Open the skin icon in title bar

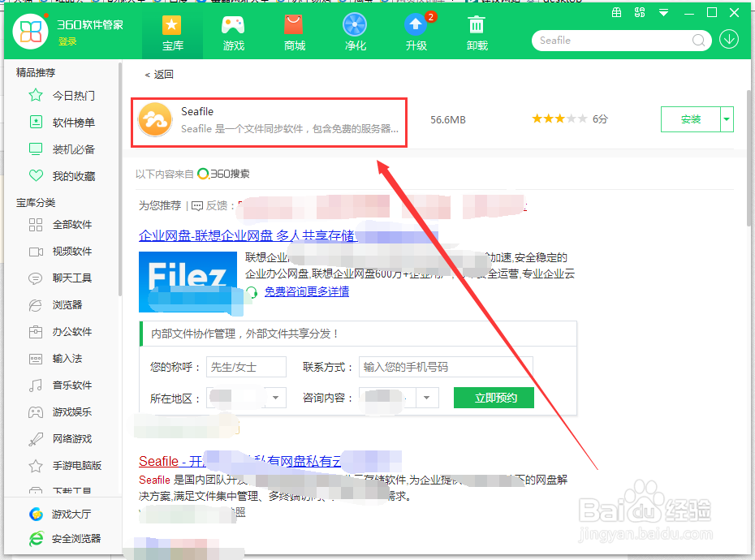click(x=616, y=12)
